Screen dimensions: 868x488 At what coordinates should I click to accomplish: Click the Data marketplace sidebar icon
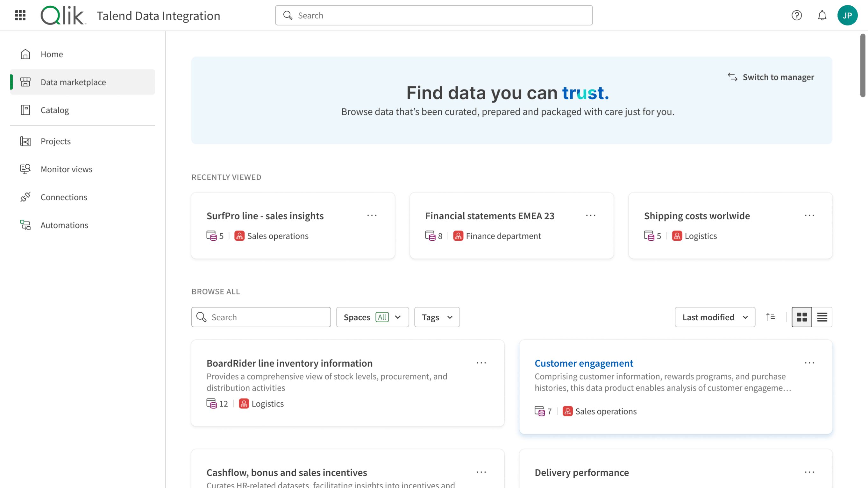coord(25,81)
